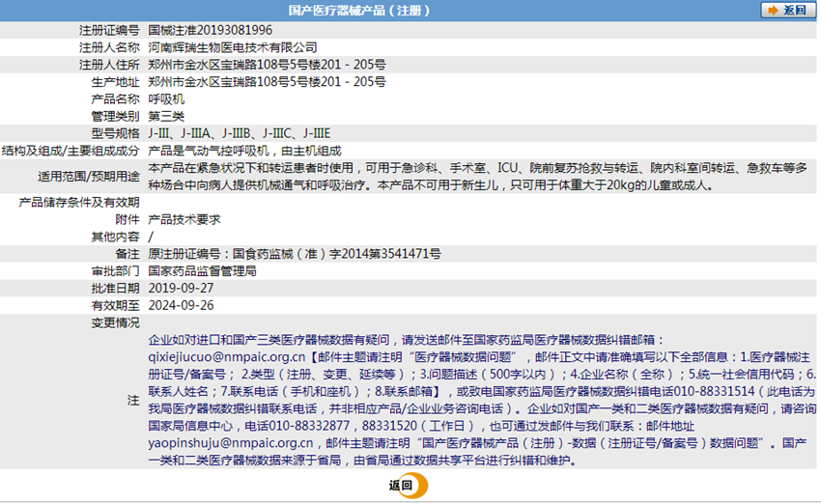Click the 结构及组成/主要组成成分 label
This screenshot has height=504, width=821.
pyautogui.click(x=71, y=151)
